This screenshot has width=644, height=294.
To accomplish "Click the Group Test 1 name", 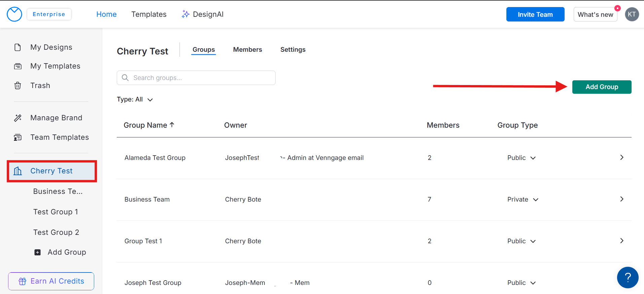I will click(143, 241).
